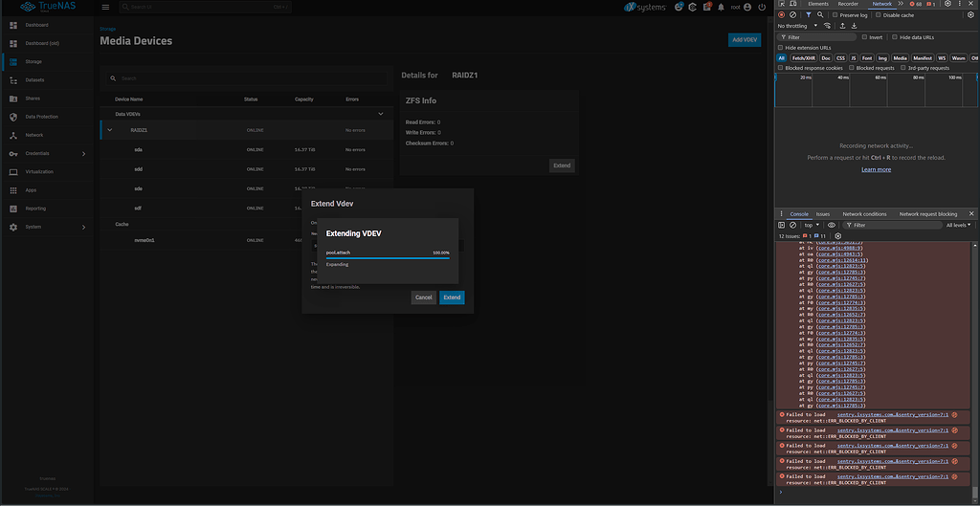Open network search with magnifier icon

(x=820, y=14)
